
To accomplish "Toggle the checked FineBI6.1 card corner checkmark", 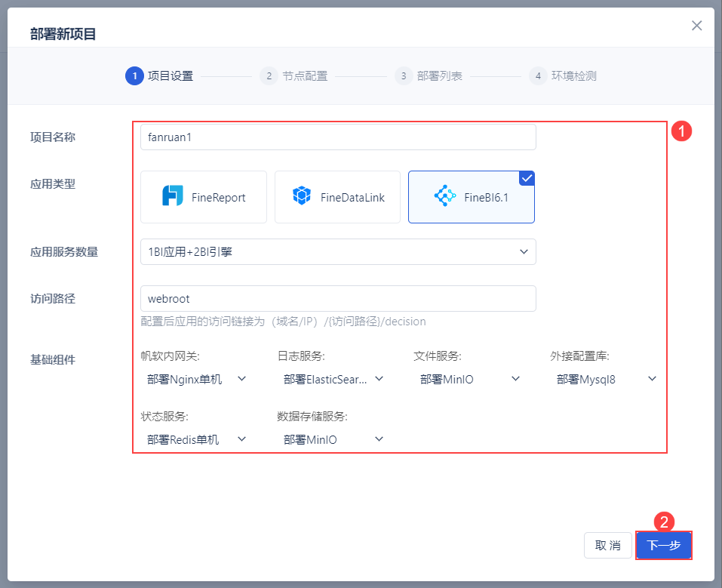I will tap(527, 178).
